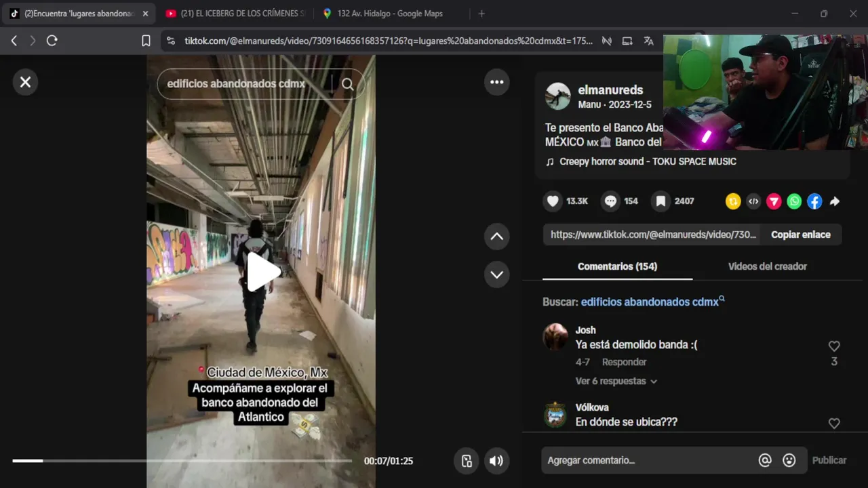Seek on the video progress bar
This screenshot has height=488, width=868.
(x=182, y=461)
